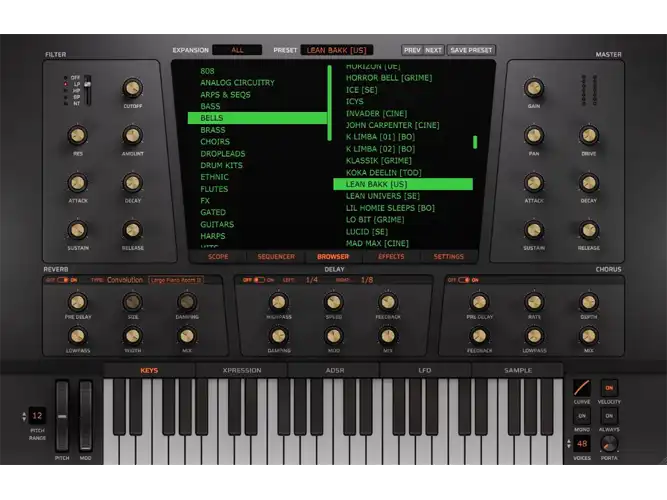667x500 pixels.
Task: Click the chorus Rate knob
Action: [x=534, y=302]
